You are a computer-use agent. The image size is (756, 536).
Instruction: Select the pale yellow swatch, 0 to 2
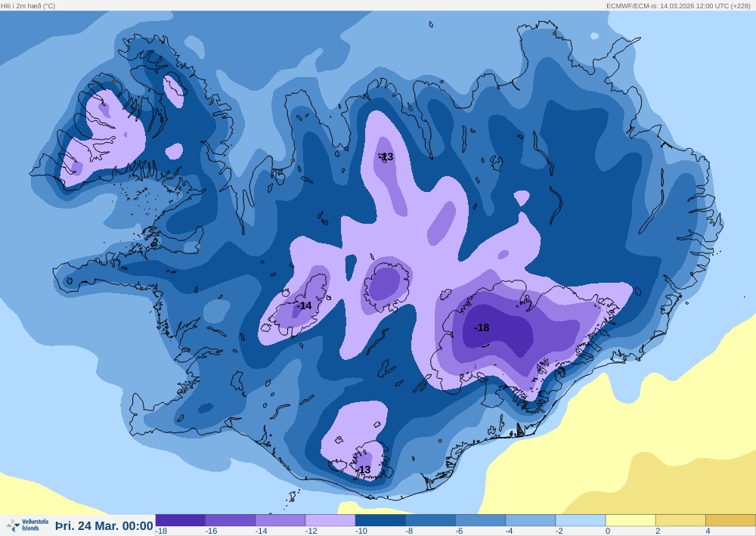point(631,520)
